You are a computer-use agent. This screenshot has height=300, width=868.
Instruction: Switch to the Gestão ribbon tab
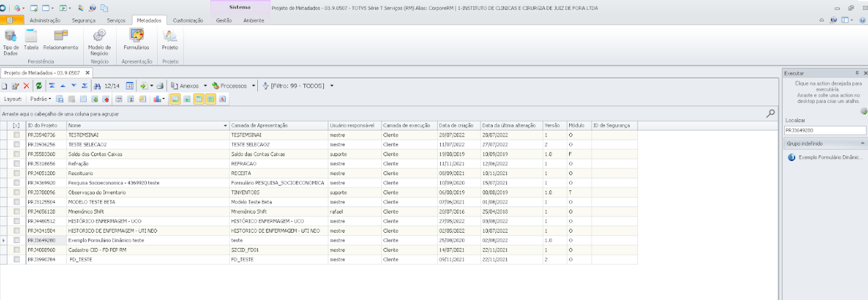(224, 20)
